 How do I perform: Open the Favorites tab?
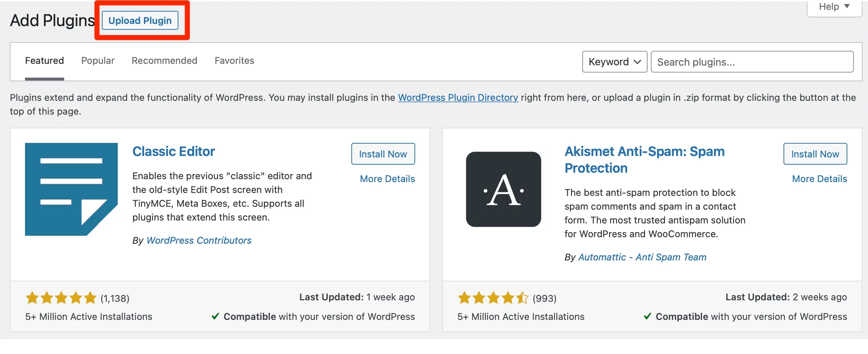coord(234,61)
